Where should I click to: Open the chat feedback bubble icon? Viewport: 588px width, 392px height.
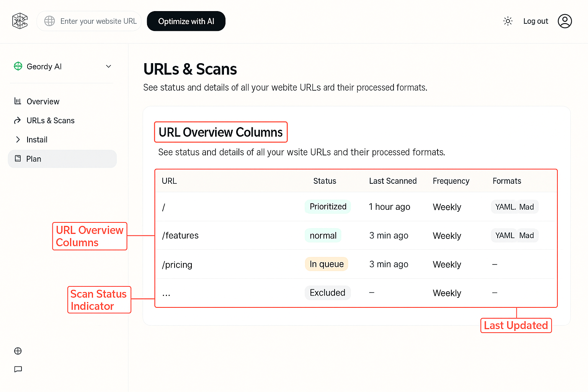point(18,369)
